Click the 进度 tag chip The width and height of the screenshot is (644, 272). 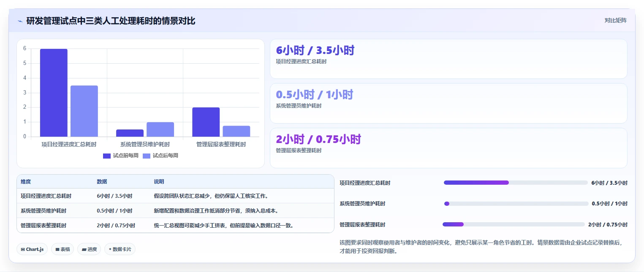pos(89,249)
